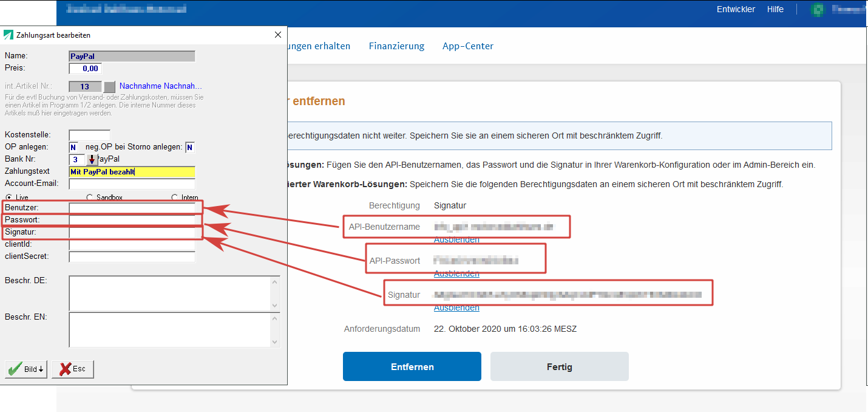
Task: Click the Beschr. DE text area
Action: tap(169, 294)
